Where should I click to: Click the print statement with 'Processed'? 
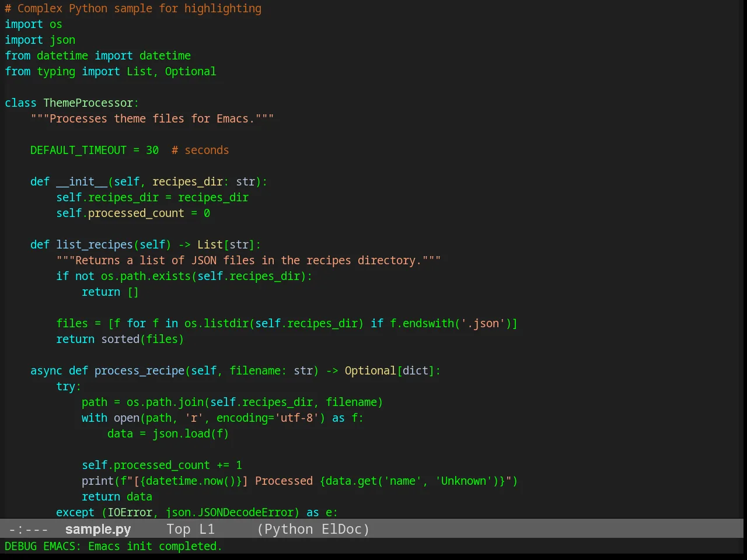(x=300, y=481)
